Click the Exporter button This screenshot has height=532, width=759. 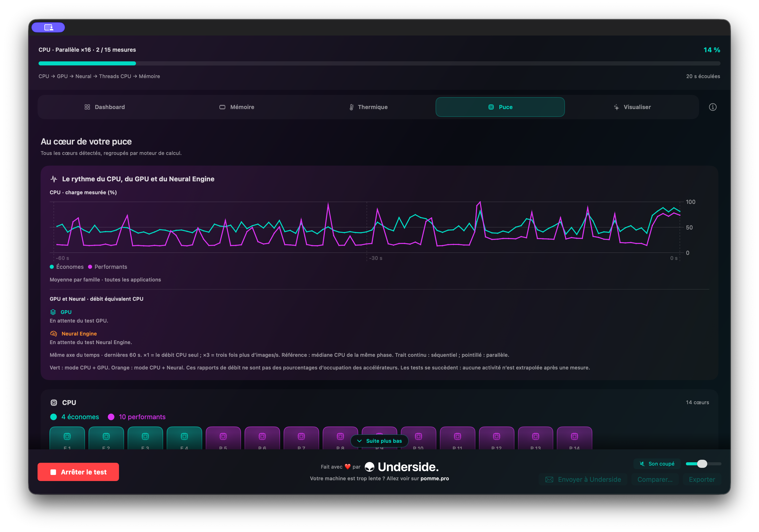click(x=702, y=480)
